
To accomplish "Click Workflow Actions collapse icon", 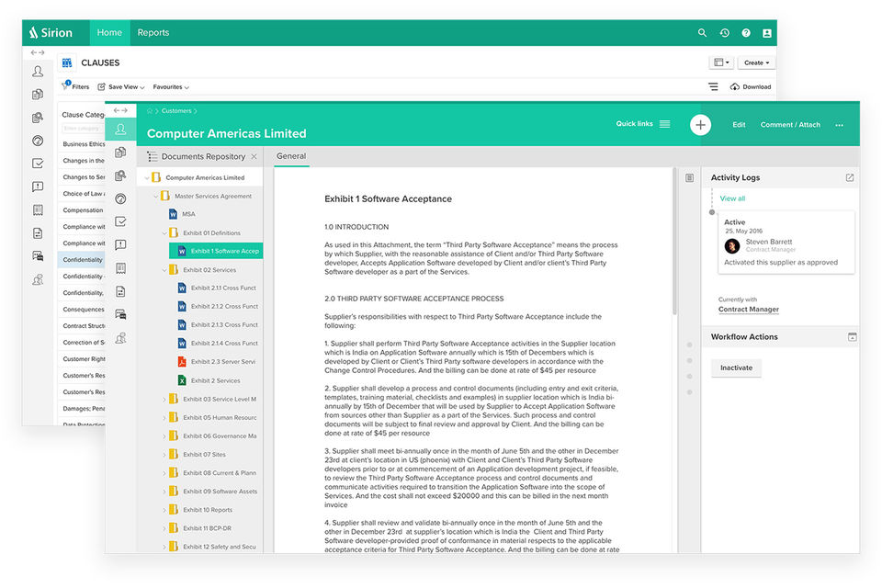I will pos(853,336).
